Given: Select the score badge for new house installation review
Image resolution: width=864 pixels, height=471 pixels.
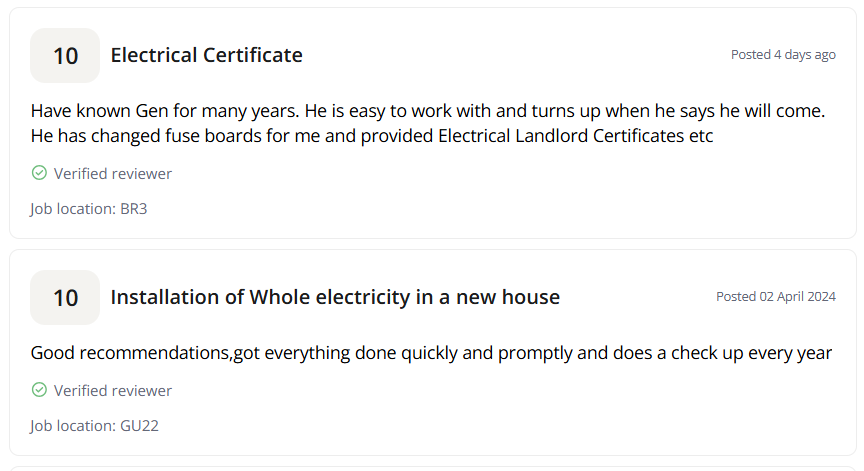Looking at the screenshot, I should click(x=65, y=297).
